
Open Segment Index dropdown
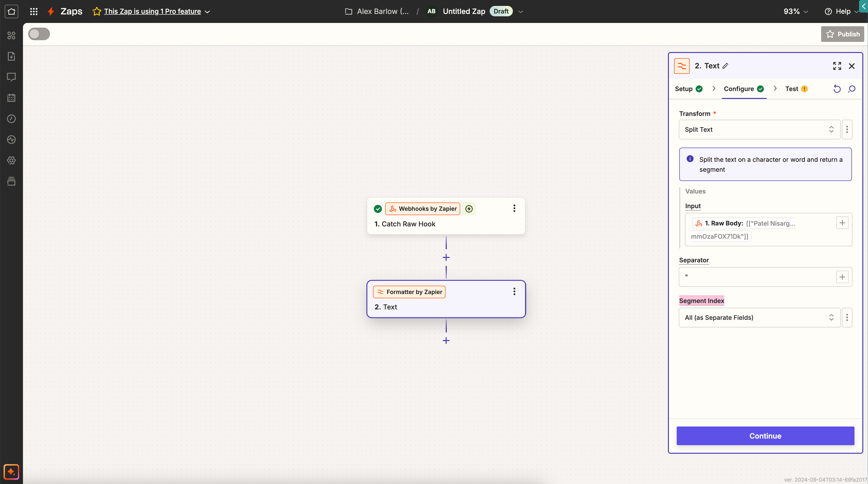760,317
